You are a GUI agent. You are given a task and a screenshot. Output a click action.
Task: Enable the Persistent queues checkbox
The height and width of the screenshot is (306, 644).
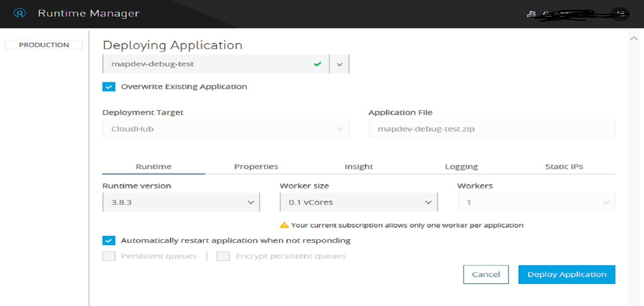109,256
